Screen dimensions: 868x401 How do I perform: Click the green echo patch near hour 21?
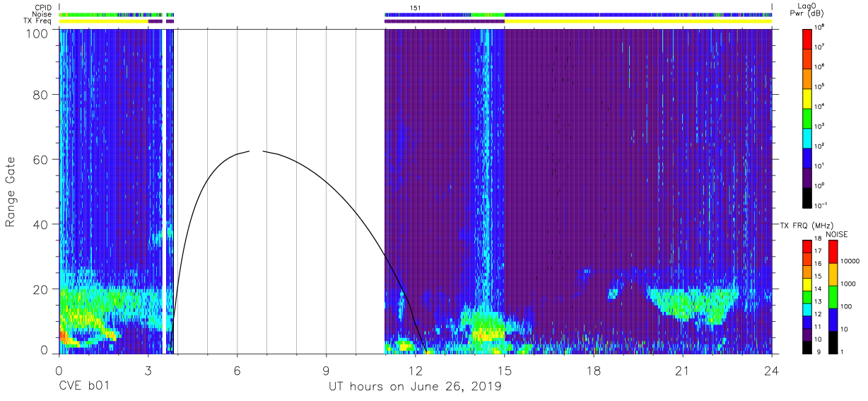click(x=693, y=303)
